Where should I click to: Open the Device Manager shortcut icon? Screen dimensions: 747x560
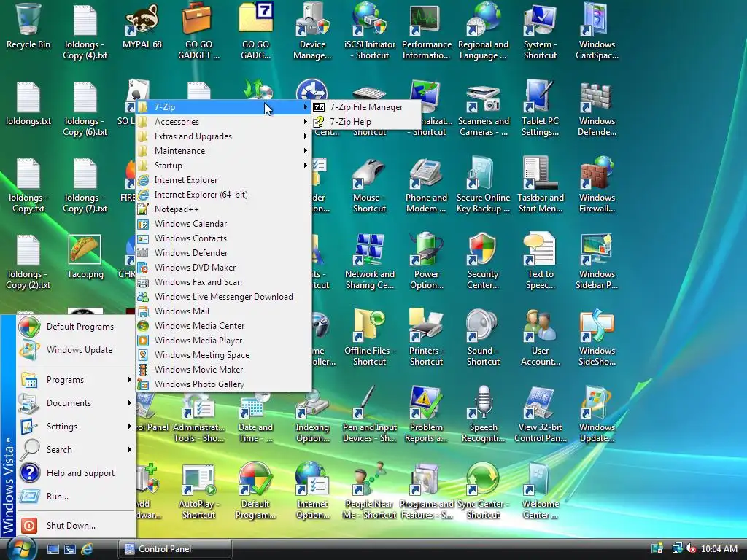point(312,31)
